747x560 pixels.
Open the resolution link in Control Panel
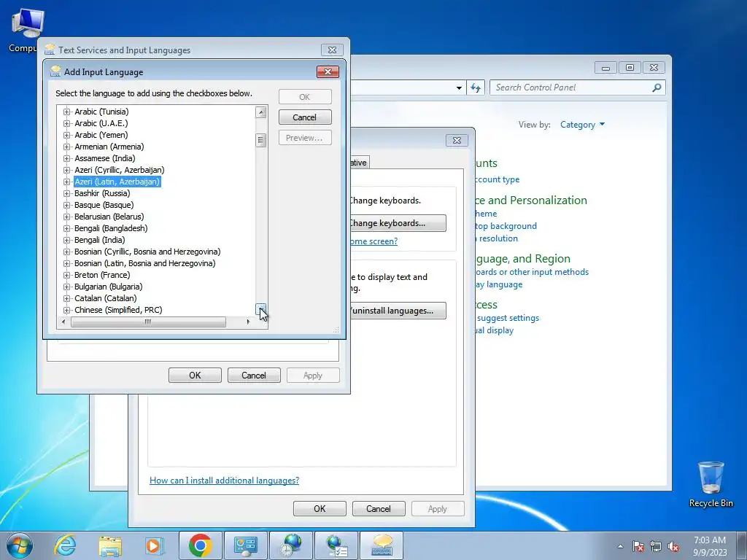497,238
